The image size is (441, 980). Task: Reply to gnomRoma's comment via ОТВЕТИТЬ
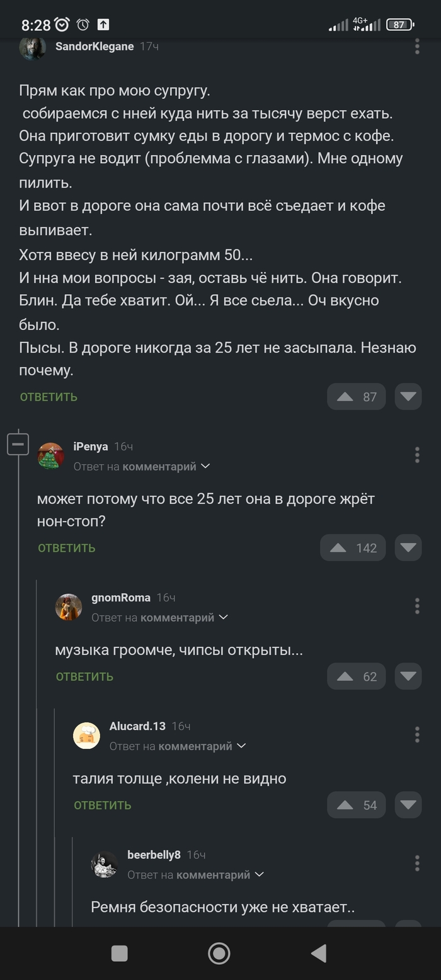(84, 676)
